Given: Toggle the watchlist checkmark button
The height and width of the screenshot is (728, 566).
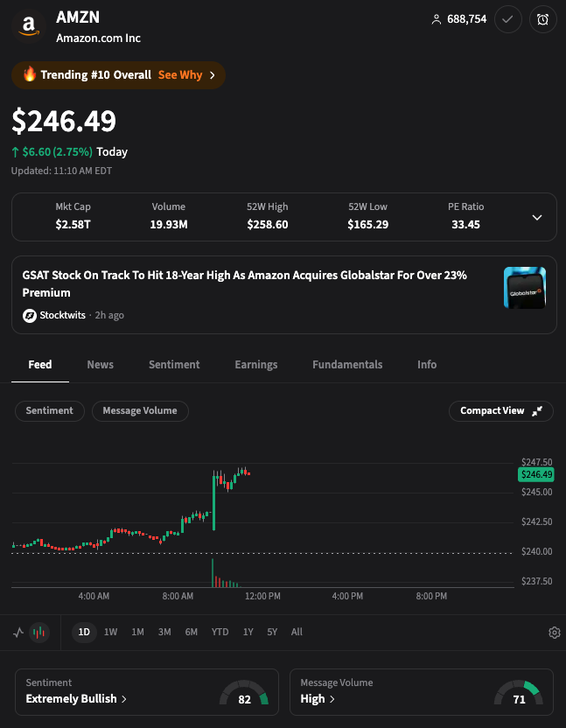Looking at the screenshot, I should 508,19.
